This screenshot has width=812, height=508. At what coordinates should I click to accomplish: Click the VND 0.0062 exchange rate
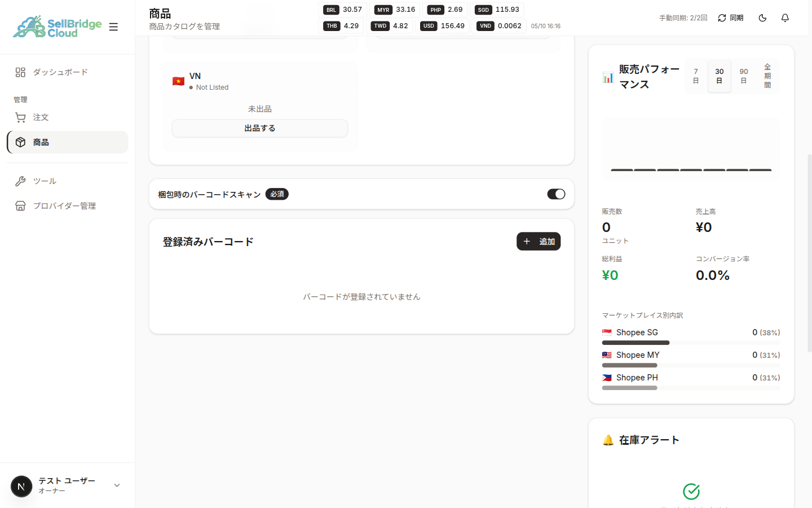[x=499, y=26]
